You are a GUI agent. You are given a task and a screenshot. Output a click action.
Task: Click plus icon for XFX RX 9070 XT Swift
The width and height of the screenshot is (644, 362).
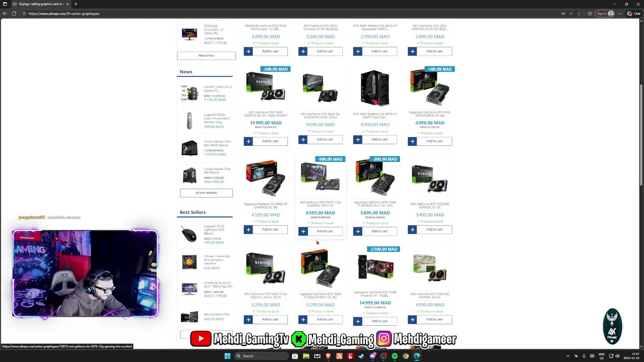tap(358, 139)
